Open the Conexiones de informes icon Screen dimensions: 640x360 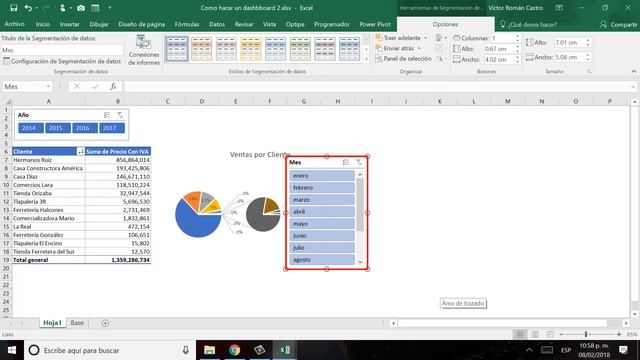pos(144,50)
